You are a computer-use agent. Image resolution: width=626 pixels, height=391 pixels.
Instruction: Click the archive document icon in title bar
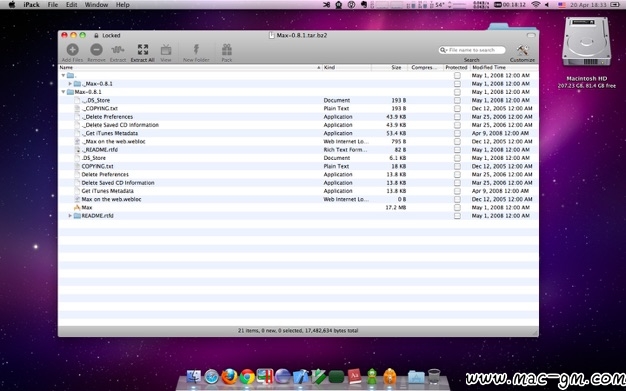pyautogui.click(x=272, y=35)
